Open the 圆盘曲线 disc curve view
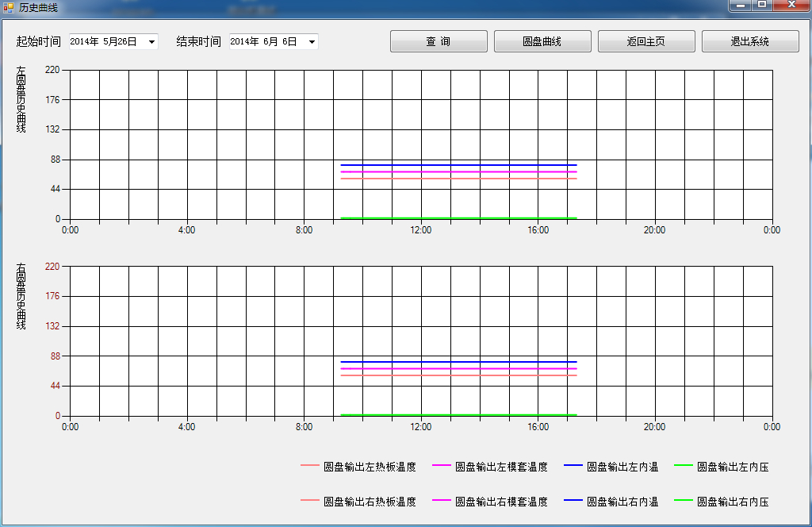 542,41
